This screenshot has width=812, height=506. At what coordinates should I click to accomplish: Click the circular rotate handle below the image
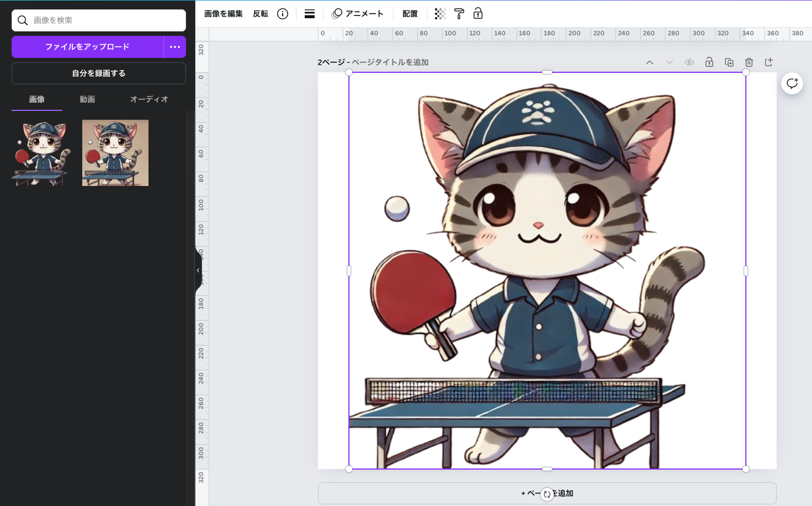tap(547, 494)
